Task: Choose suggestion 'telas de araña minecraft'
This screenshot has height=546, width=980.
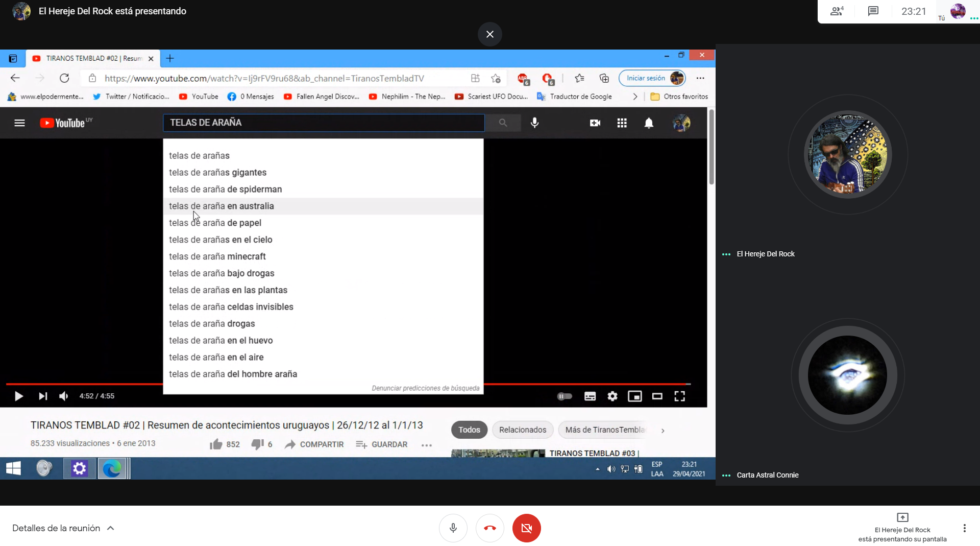Action: point(323,256)
